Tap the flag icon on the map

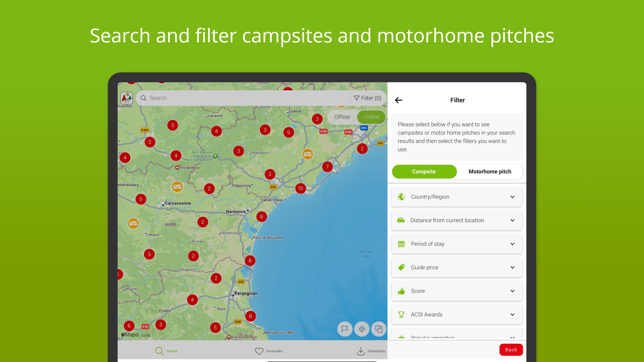tap(345, 329)
